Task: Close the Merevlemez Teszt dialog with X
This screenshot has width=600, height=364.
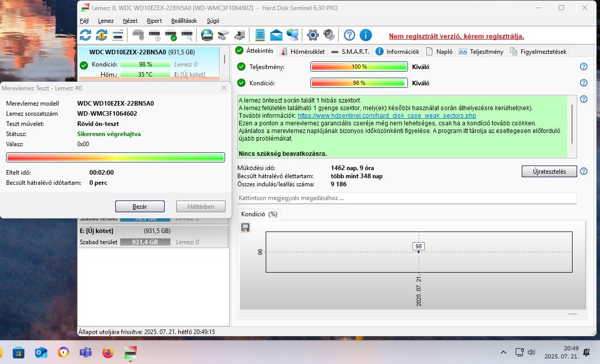Action: click(x=224, y=88)
